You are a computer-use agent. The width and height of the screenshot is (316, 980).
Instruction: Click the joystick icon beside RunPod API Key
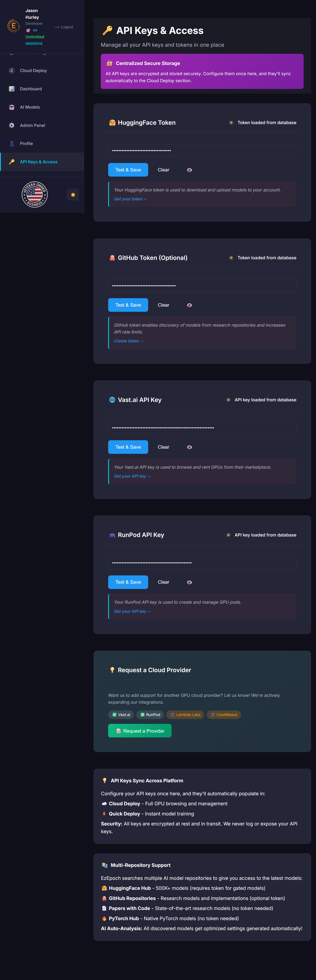click(x=112, y=535)
